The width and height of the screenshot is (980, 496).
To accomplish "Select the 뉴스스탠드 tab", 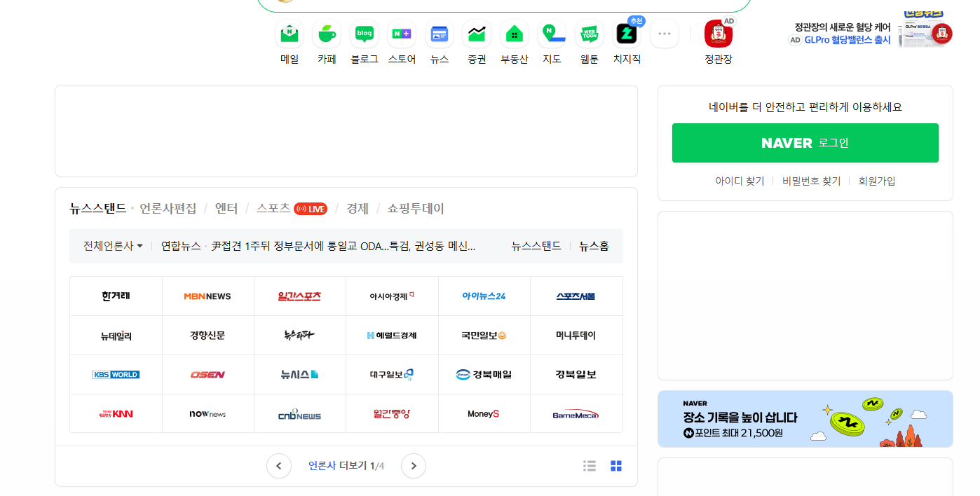I will pyautogui.click(x=98, y=209).
